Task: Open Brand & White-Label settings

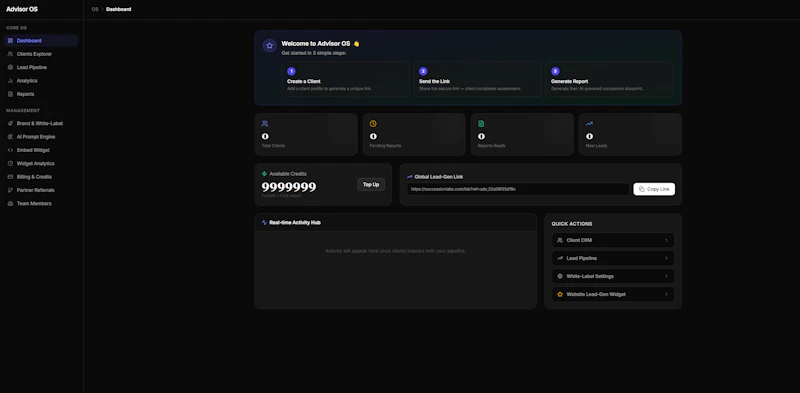Action: tap(41, 124)
